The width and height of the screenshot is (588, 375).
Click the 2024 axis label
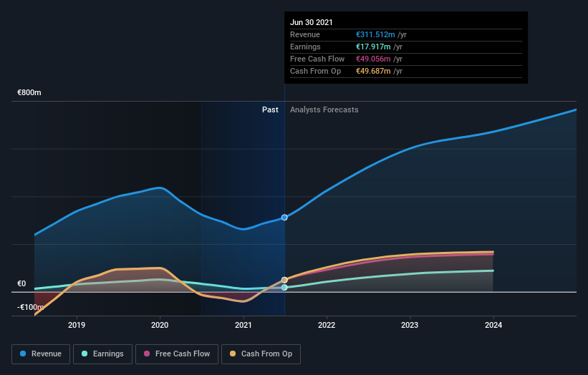(x=493, y=325)
